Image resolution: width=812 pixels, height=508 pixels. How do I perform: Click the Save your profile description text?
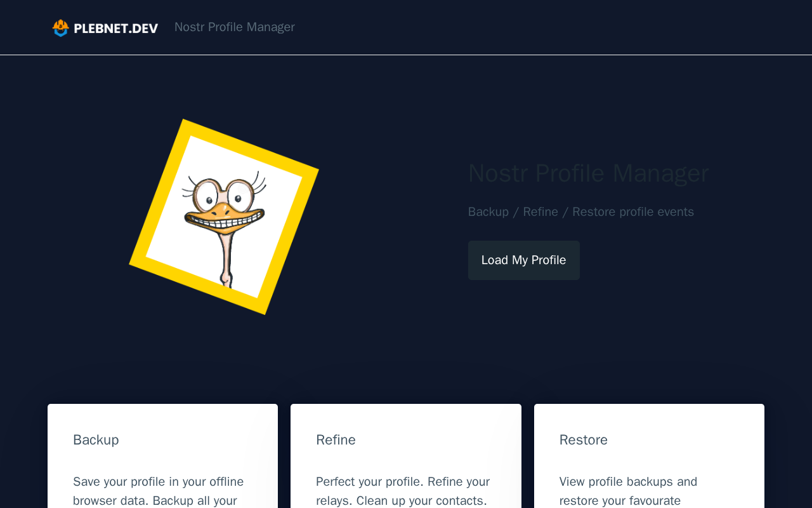pyautogui.click(x=158, y=491)
